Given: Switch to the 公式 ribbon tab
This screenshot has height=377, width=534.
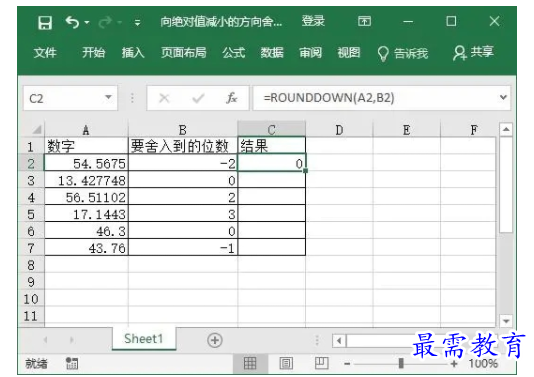Looking at the screenshot, I should point(234,53).
